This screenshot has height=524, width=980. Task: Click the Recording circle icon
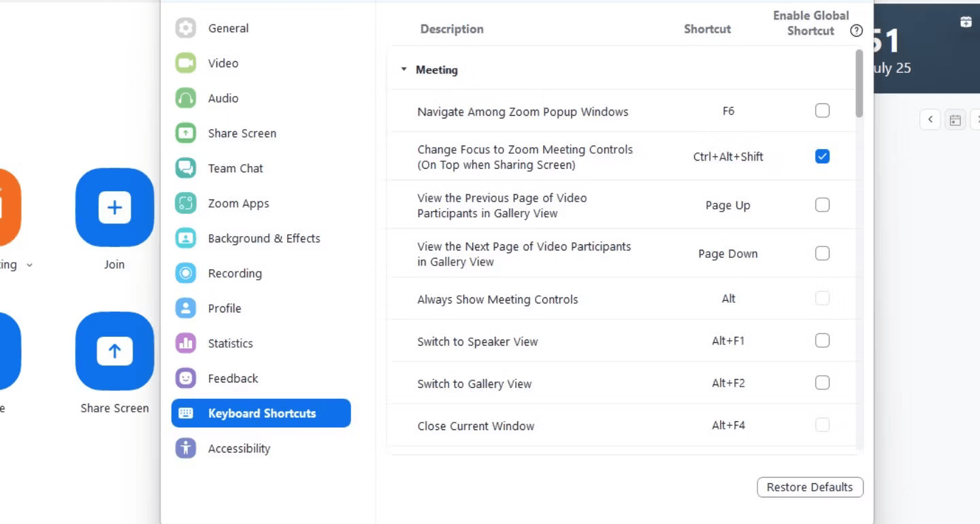(186, 274)
